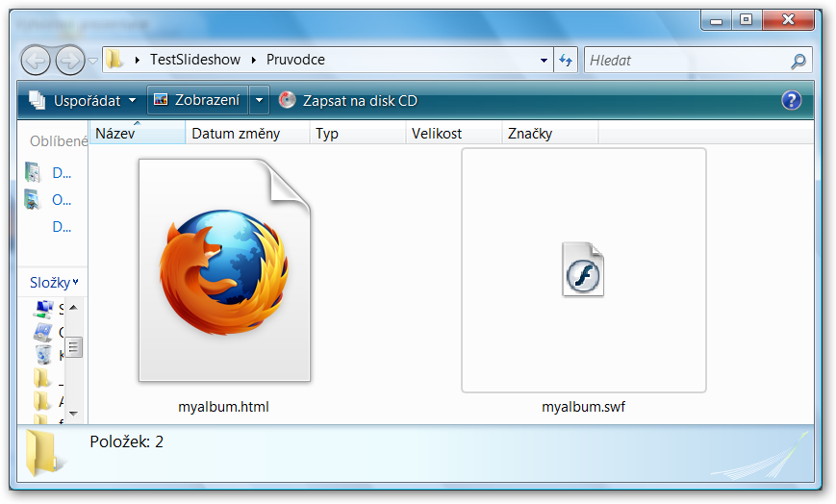Refresh the folder with the refresh icon
The height and width of the screenshot is (504, 836).
pos(566,61)
